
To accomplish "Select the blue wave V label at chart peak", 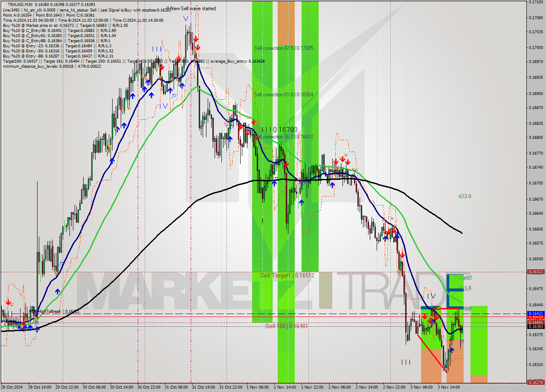I will pyautogui.click(x=186, y=19).
